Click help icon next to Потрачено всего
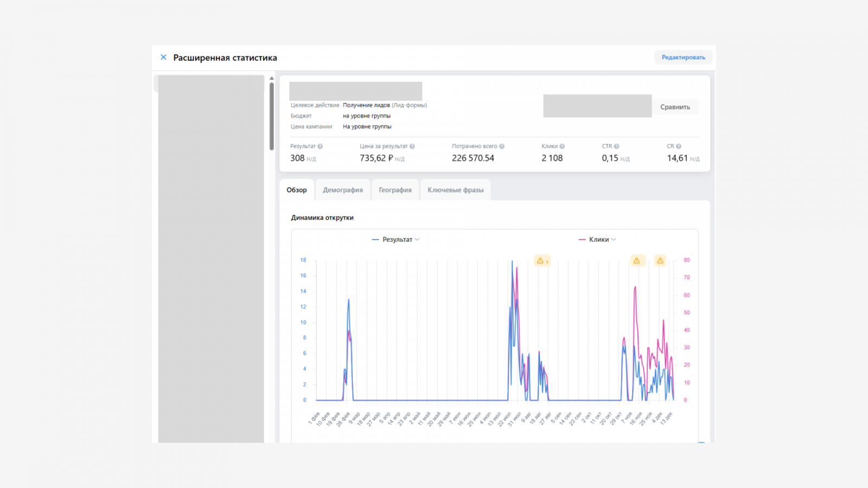868x488 pixels. coord(502,146)
